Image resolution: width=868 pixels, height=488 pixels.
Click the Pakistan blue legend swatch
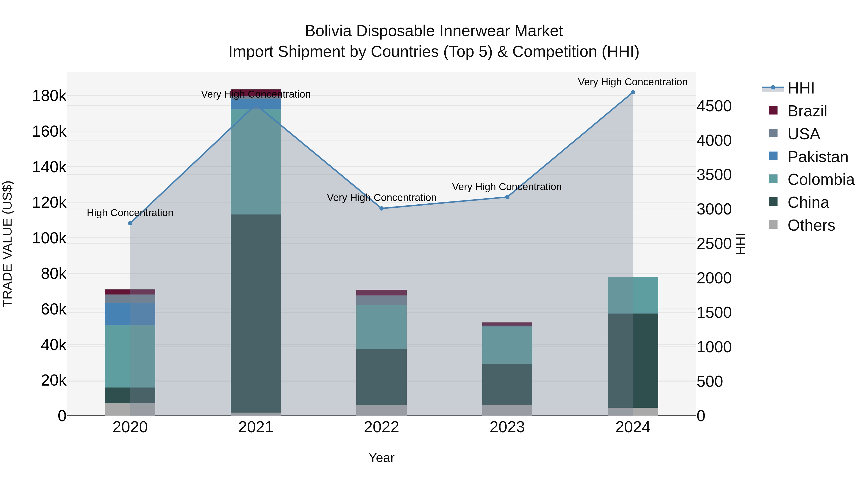pos(773,156)
